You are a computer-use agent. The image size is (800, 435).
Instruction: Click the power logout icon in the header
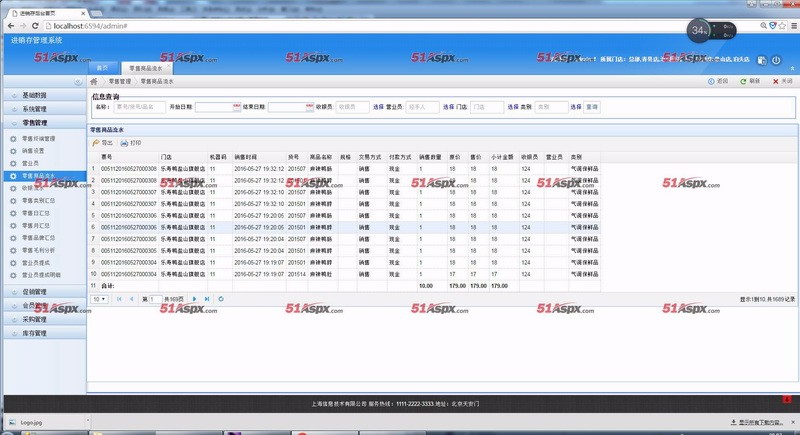point(776,60)
